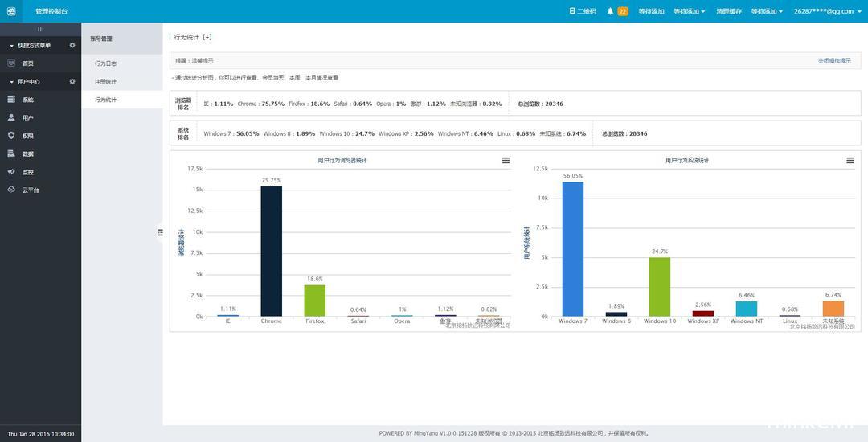Open settings gear beside 用户中心
This screenshot has height=442, width=868.
72,81
